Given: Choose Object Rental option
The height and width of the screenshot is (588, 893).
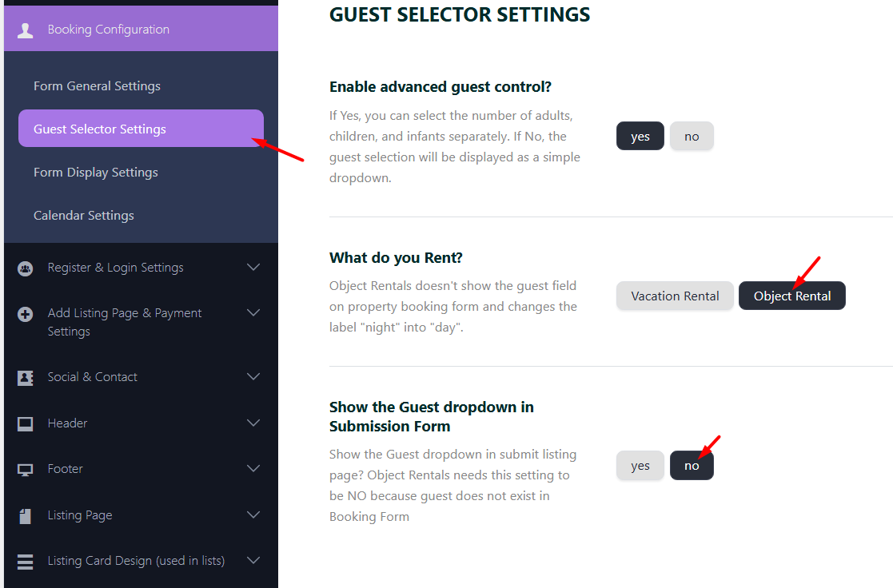Looking at the screenshot, I should click(x=791, y=296).
